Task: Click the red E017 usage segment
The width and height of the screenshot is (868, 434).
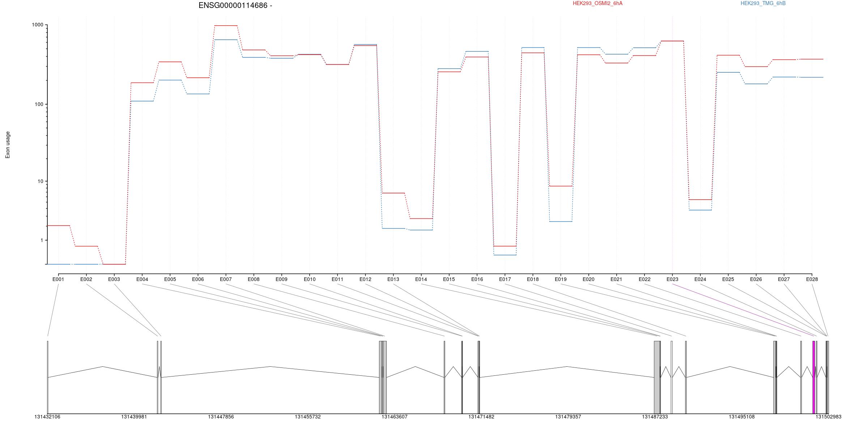Action: pyautogui.click(x=505, y=246)
